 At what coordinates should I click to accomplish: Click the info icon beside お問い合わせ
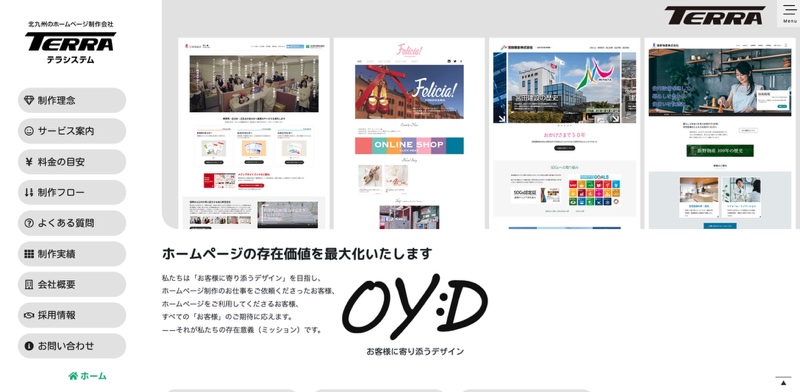coord(29,346)
